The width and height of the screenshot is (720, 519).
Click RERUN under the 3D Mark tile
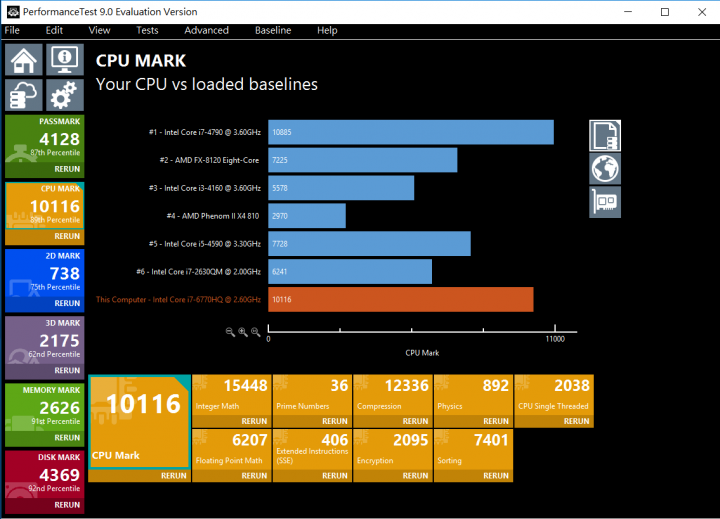click(x=67, y=370)
